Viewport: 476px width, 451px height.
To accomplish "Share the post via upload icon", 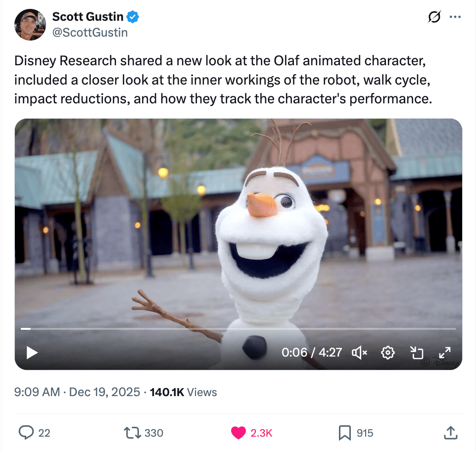I will pyautogui.click(x=450, y=433).
